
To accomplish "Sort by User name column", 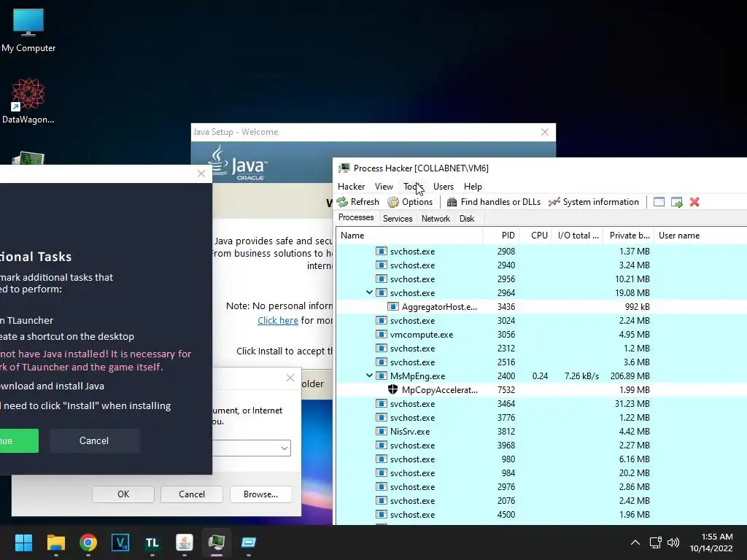I will coord(700,236).
